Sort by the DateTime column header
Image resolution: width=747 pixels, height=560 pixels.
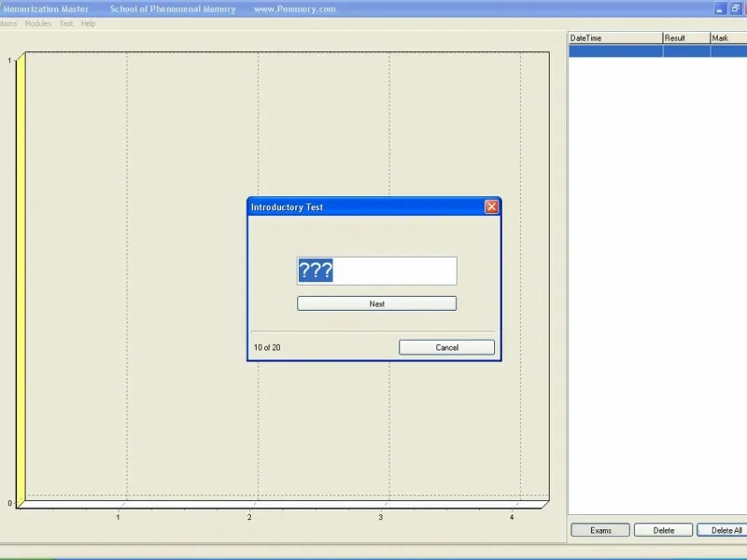(615, 38)
